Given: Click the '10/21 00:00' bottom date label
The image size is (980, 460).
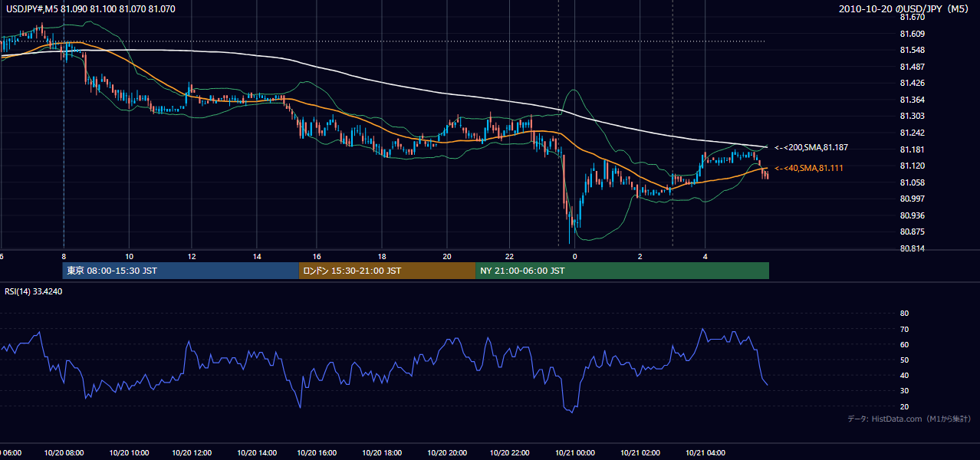Looking at the screenshot, I should (x=576, y=453).
